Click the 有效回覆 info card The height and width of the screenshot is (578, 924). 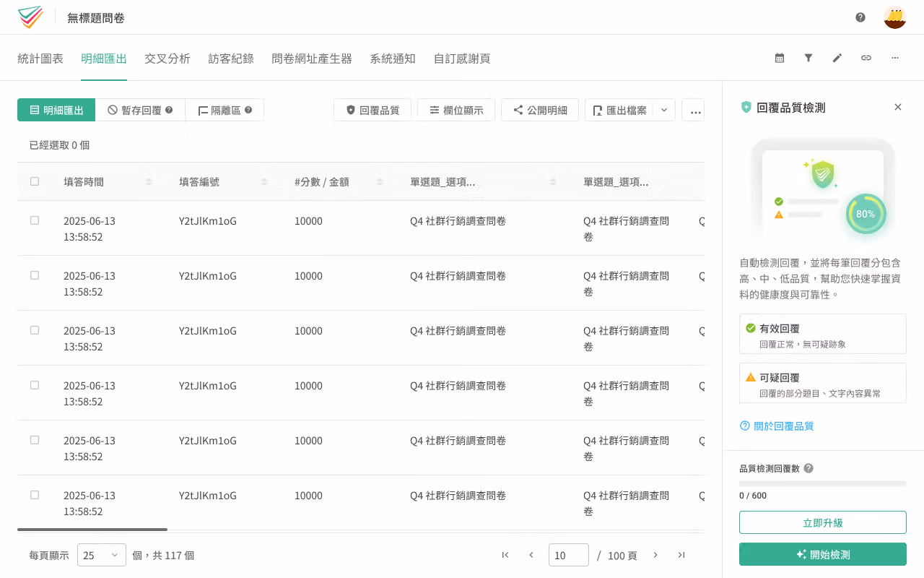pos(823,334)
